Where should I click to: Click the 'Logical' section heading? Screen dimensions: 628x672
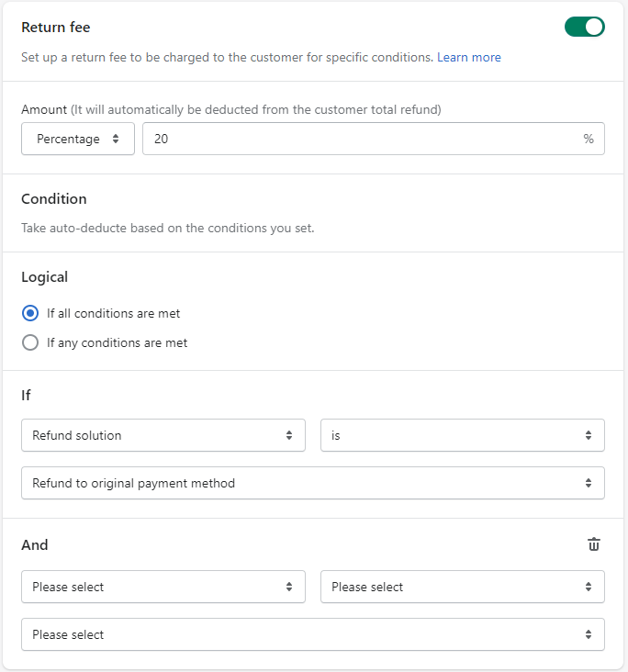pyautogui.click(x=45, y=277)
